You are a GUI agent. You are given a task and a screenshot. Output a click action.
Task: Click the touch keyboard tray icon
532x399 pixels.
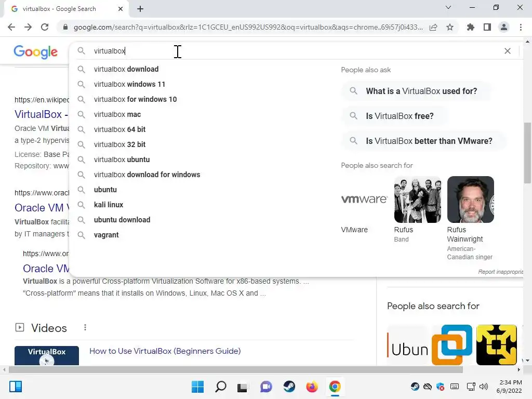tap(455, 387)
